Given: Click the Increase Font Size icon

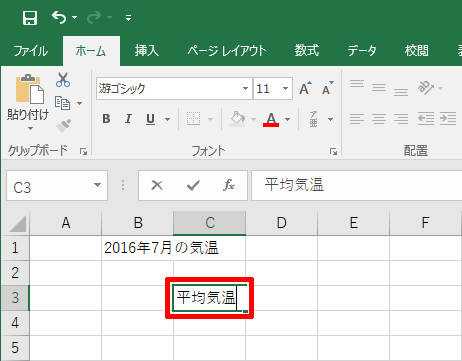Looking at the screenshot, I should [x=305, y=88].
